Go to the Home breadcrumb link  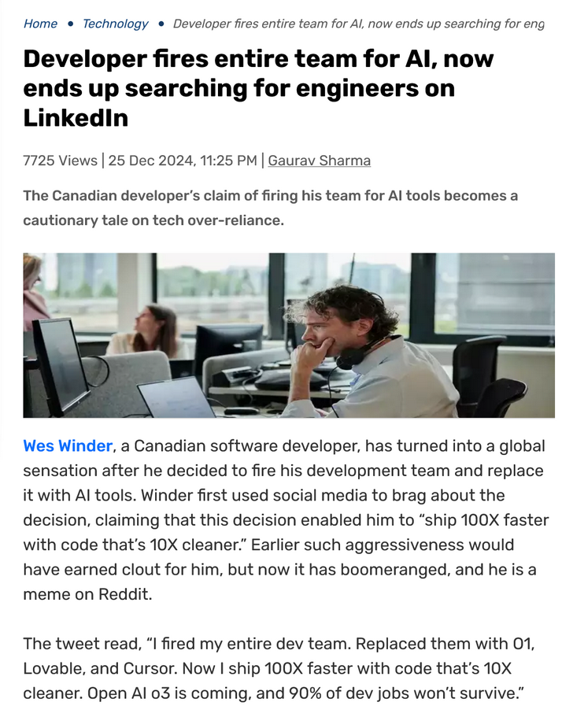40,24
